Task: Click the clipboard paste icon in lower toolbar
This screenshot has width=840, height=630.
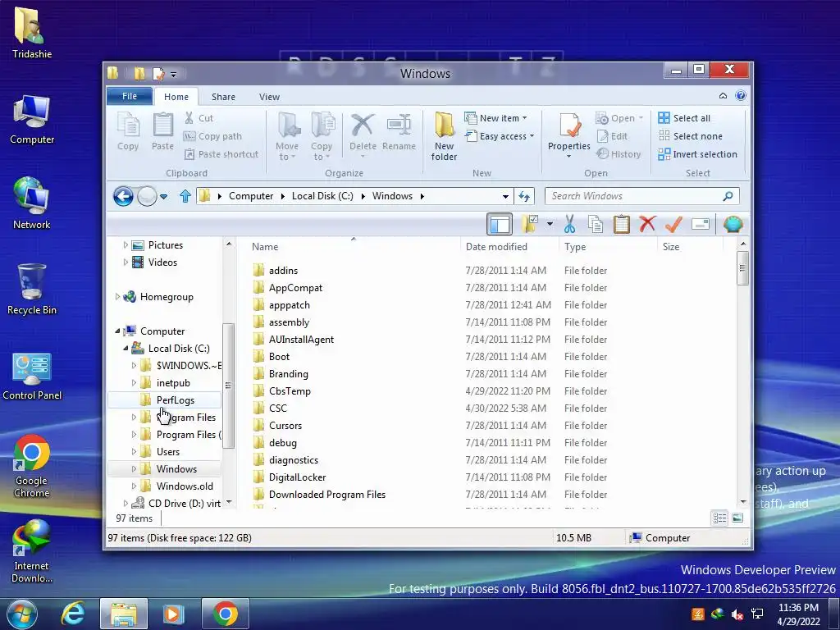Action: point(622,224)
